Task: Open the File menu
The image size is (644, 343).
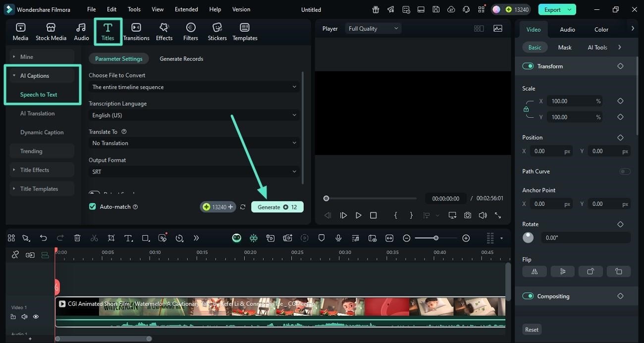Action: (92, 9)
